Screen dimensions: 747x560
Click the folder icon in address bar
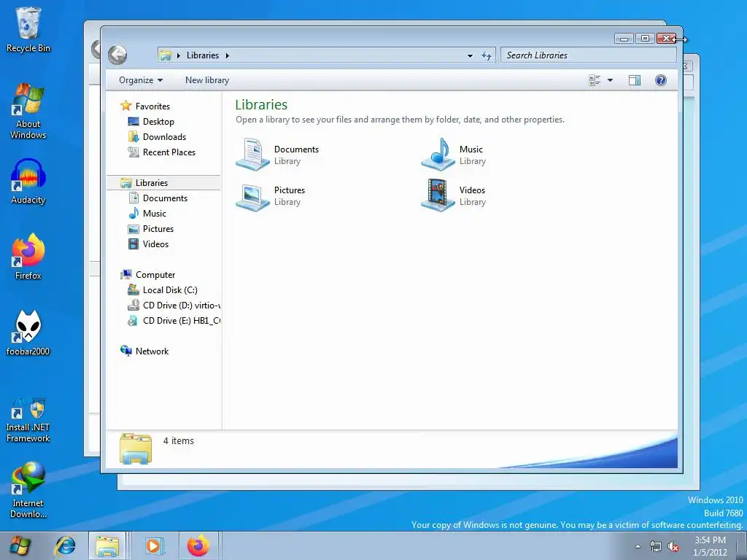pyautogui.click(x=166, y=55)
